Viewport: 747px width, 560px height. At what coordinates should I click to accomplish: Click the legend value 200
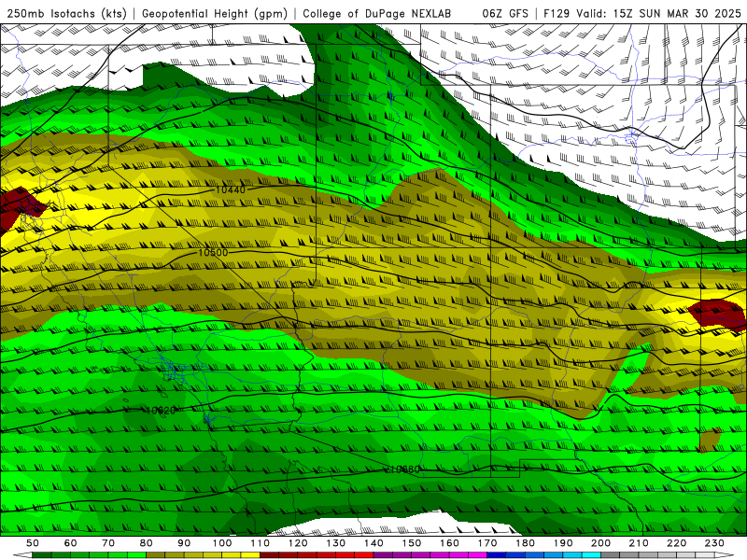pos(600,543)
